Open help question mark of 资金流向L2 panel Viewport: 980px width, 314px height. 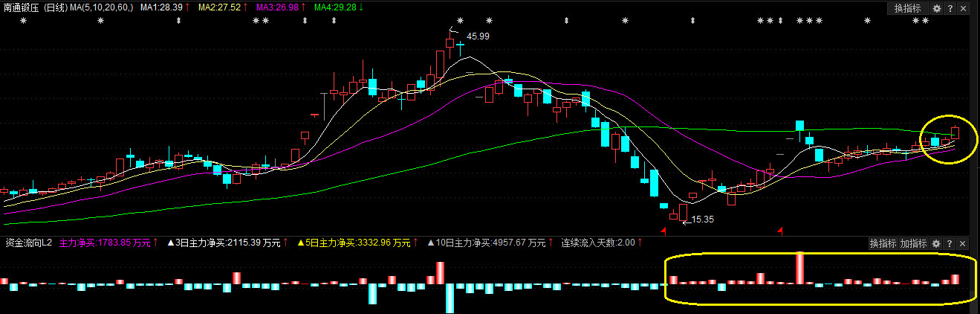click(x=950, y=244)
